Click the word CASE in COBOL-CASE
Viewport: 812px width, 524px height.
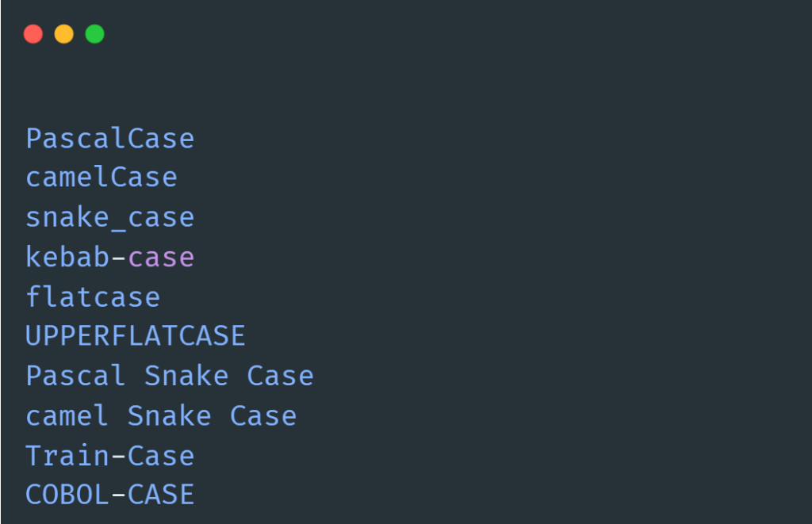[x=161, y=495]
